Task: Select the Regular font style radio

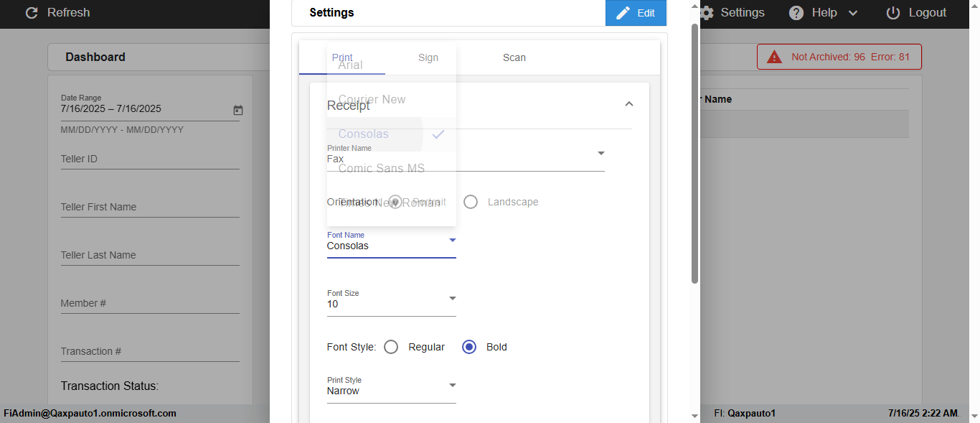Action: (x=391, y=347)
